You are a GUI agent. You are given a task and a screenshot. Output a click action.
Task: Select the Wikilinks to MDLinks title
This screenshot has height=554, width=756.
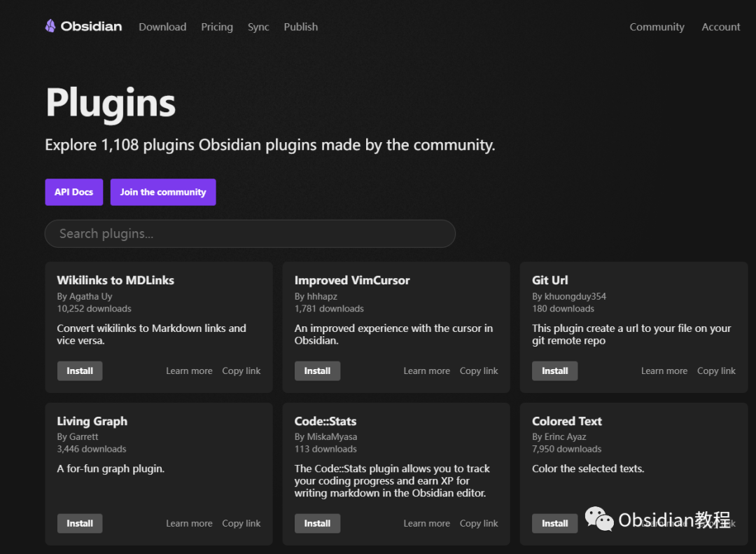coord(115,280)
